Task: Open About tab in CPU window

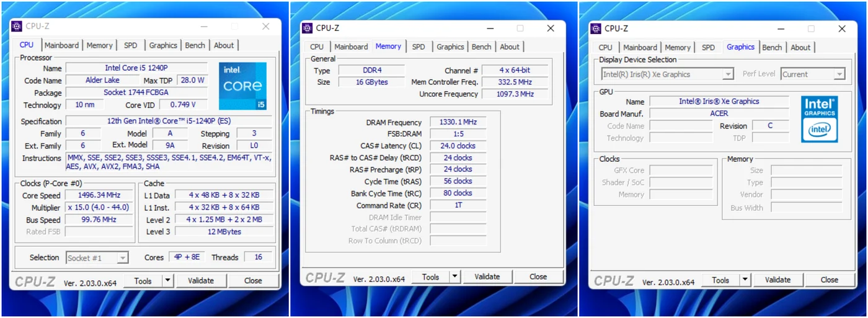Action: pyautogui.click(x=224, y=45)
